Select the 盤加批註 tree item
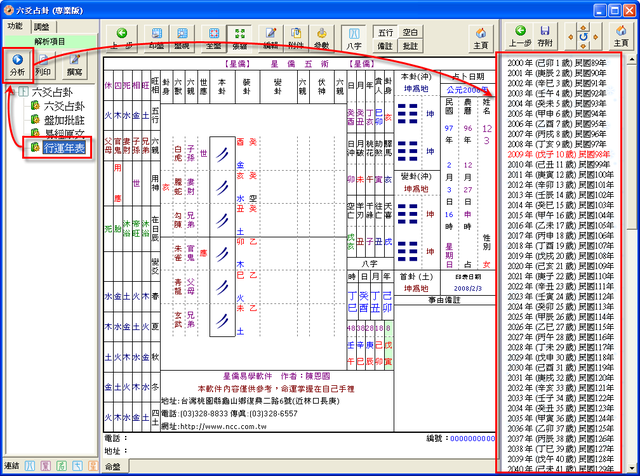The height and width of the screenshot is (476, 640). coord(64,120)
